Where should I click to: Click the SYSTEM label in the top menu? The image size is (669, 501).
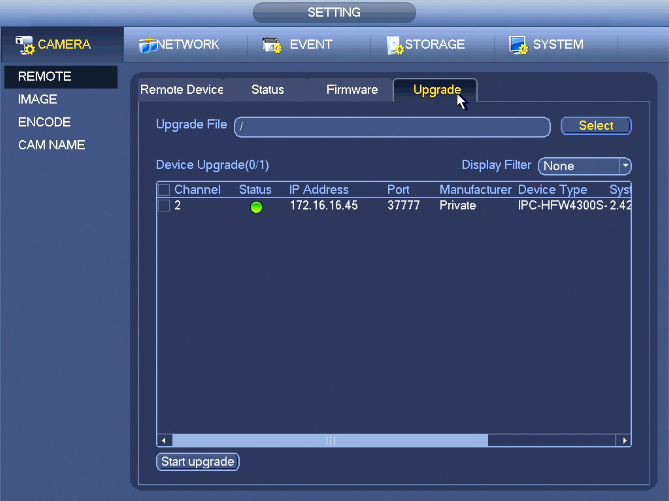[x=558, y=44]
